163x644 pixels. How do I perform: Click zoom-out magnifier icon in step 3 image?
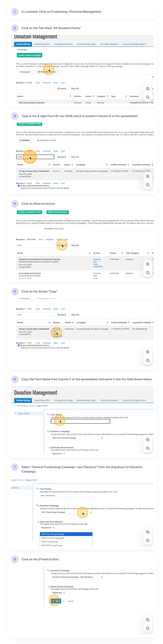pyautogui.click(x=148, y=185)
